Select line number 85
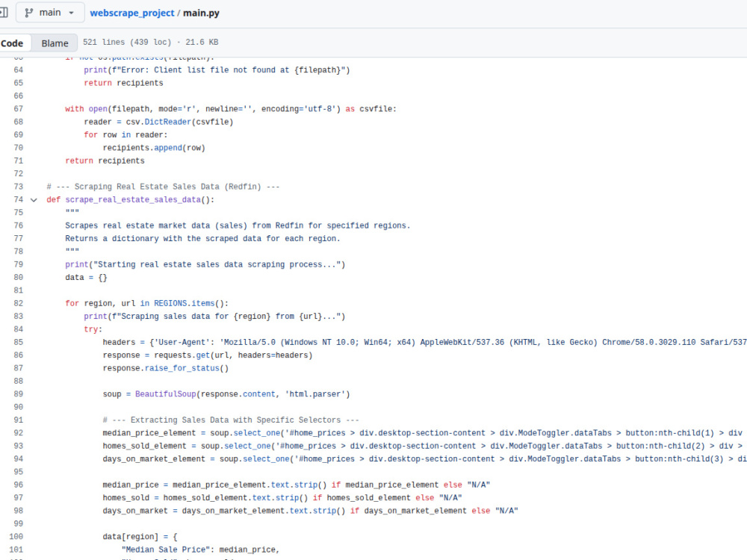Viewport: 747px width, 560px height. tap(18, 342)
